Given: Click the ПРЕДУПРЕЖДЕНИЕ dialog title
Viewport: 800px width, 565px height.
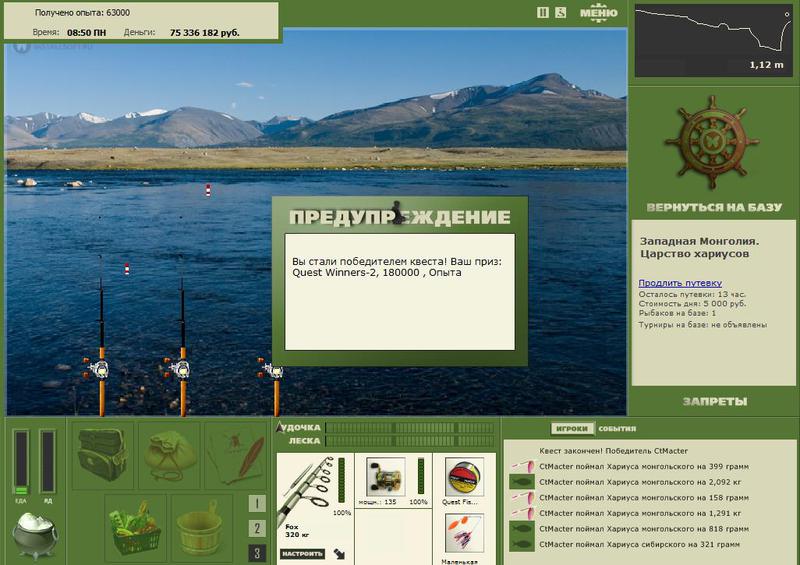Looking at the screenshot, I should point(399,217).
